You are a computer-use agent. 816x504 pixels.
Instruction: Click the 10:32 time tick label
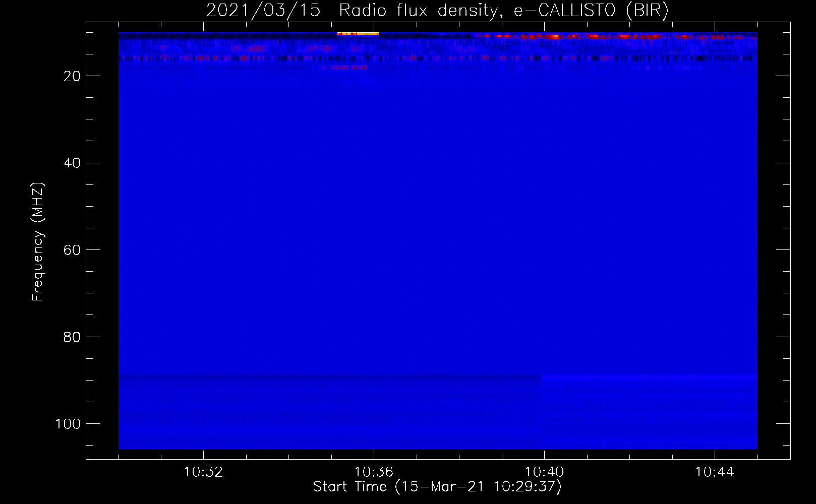(x=203, y=472)
